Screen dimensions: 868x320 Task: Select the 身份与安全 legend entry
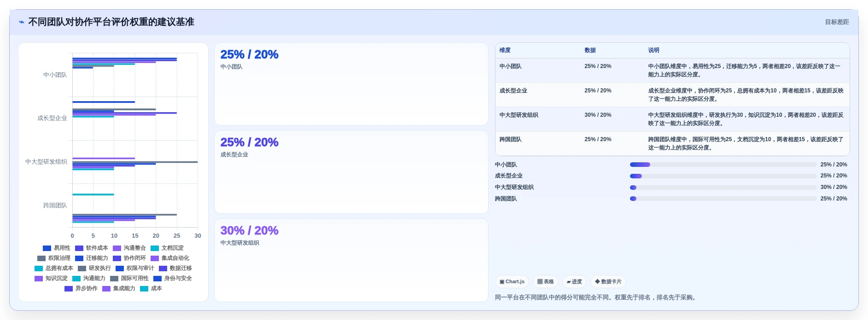173,278
